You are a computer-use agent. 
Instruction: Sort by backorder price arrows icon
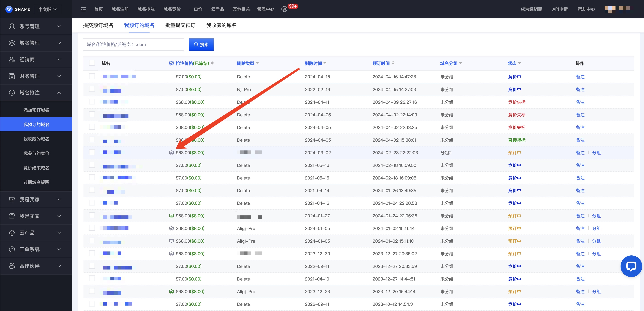[212, 63]
